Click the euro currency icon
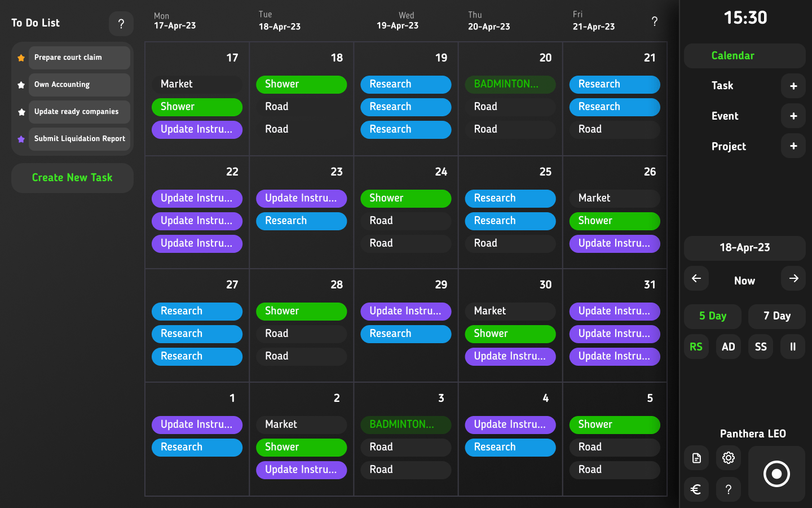The width and height of the screenshot is (812, 508). 696,489
